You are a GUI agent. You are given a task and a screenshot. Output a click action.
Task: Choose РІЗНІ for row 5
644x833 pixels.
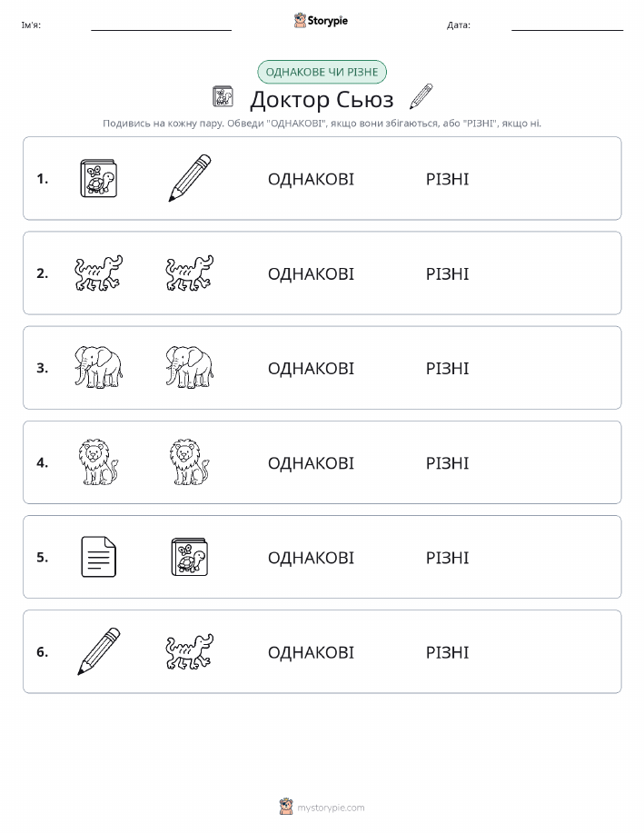click(x=448, y=558)
